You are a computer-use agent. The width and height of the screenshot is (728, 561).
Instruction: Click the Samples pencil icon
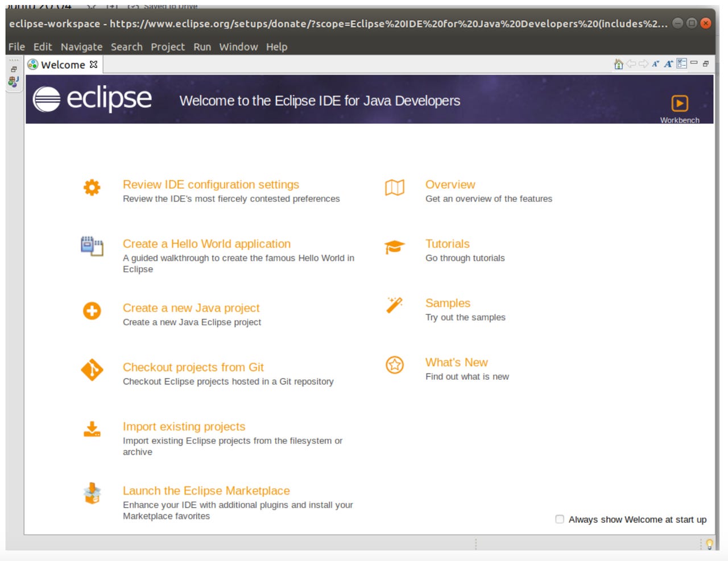tap(395, 306)
